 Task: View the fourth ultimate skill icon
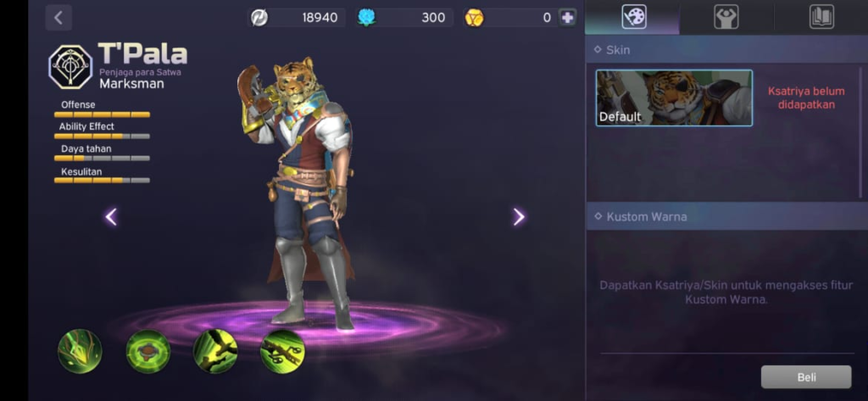point(282,351)
